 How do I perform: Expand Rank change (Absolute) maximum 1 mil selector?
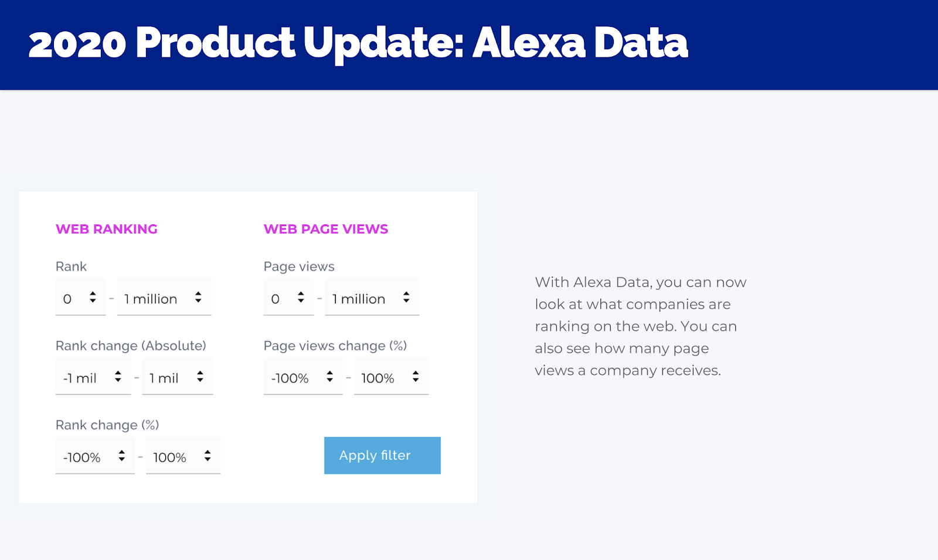coord(178,377)
